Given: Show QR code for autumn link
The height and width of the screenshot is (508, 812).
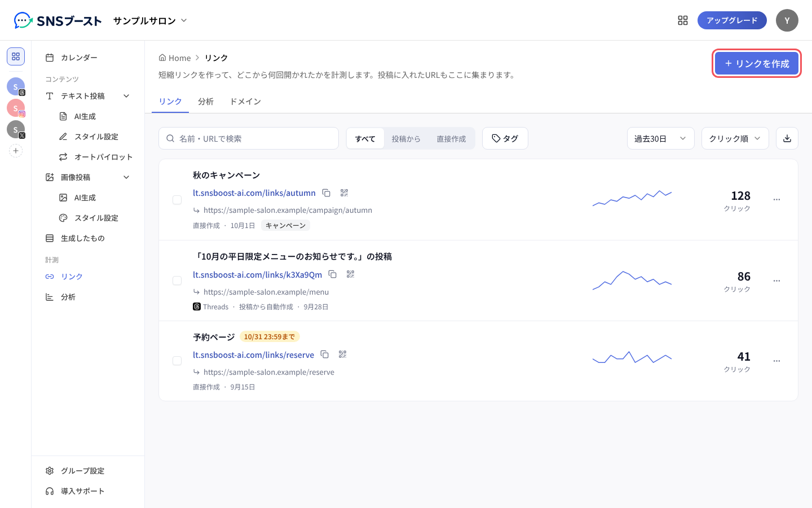Looking at the screenshot, I should pos(345,193).
